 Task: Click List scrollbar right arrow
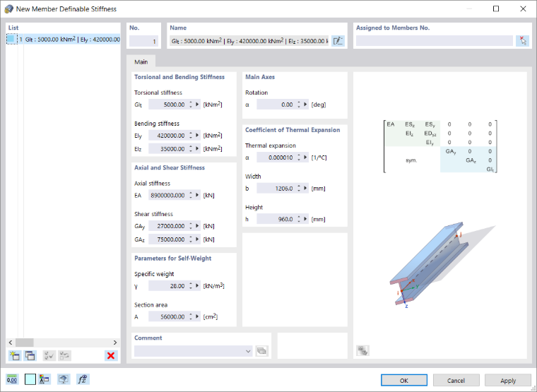(115, 343)
